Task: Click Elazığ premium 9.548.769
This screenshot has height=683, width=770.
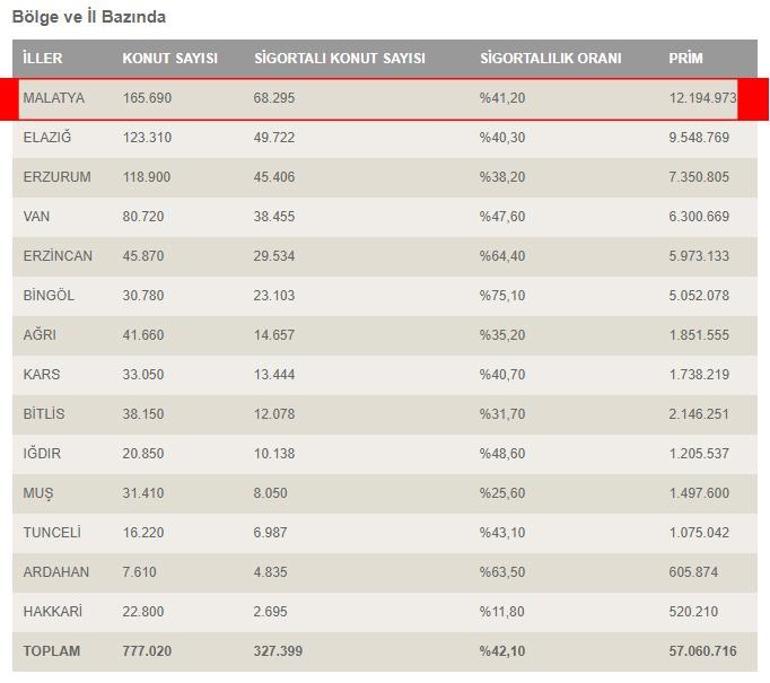Action: 699,137
